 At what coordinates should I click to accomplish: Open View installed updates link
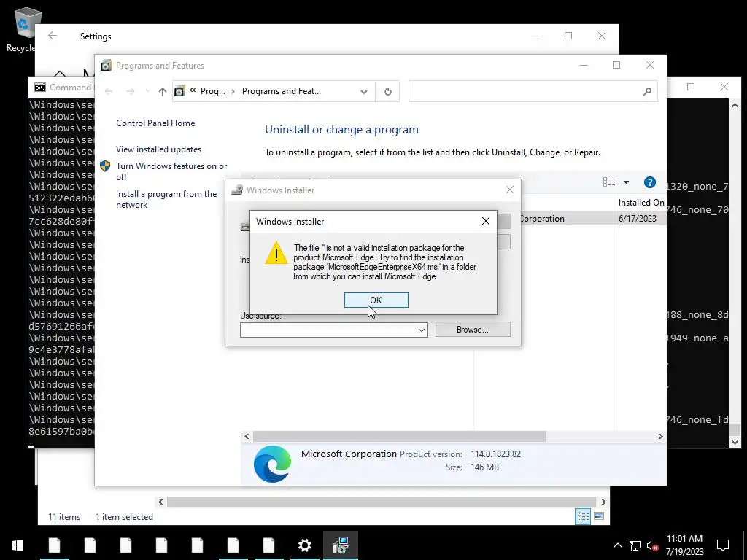(158, 149)
